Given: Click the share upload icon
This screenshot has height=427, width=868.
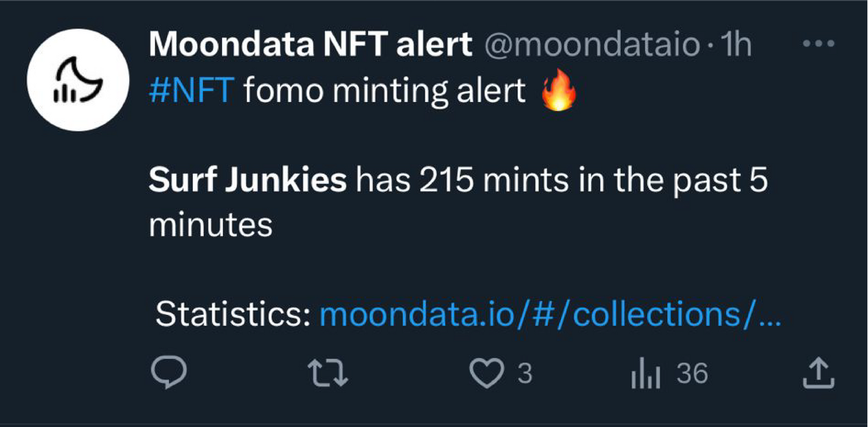Looking at the screenshot, I should tap(817, 373).
